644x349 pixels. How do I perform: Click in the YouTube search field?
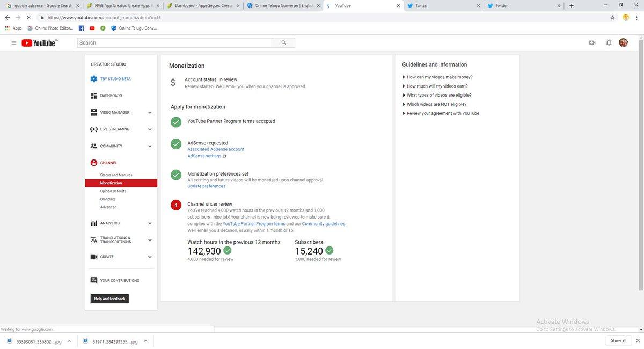175,43
